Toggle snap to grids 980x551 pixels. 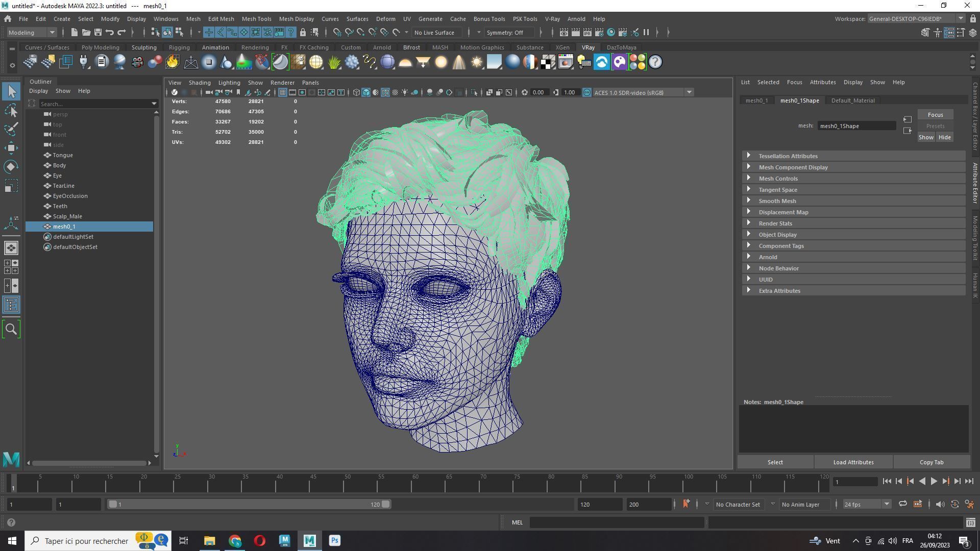click(337, 32)
